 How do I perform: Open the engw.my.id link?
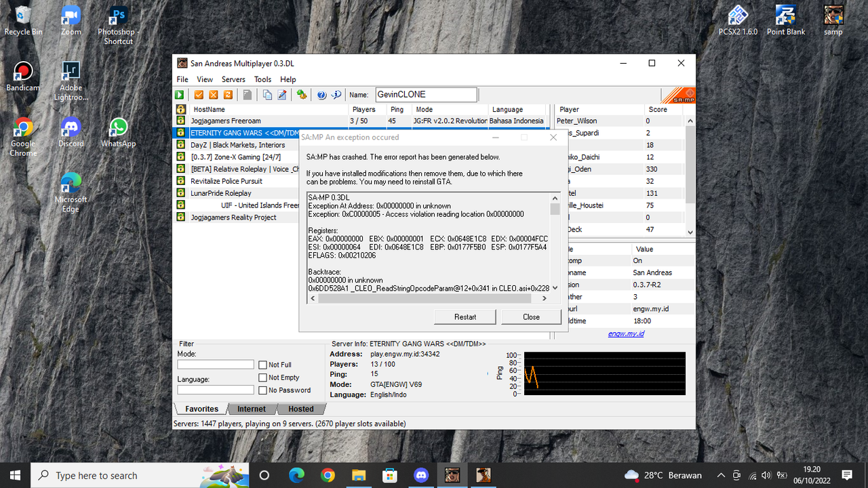click(626, 333)
